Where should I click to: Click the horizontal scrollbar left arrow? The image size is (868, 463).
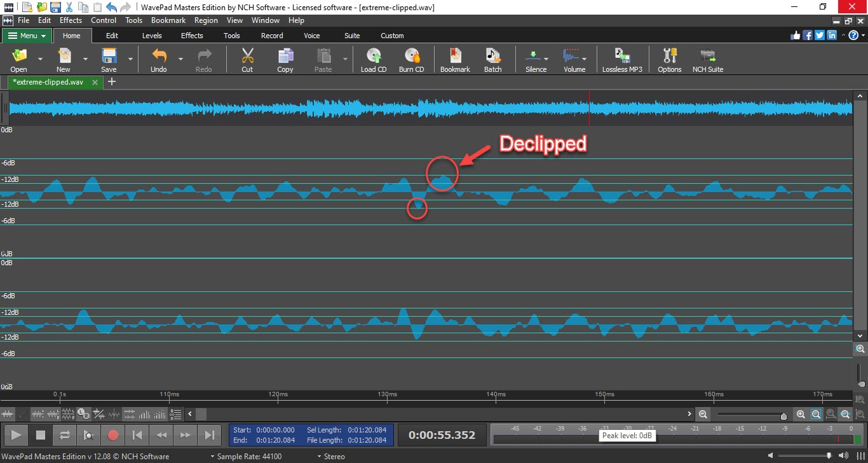pyautogui.click(x=190, y=414)
